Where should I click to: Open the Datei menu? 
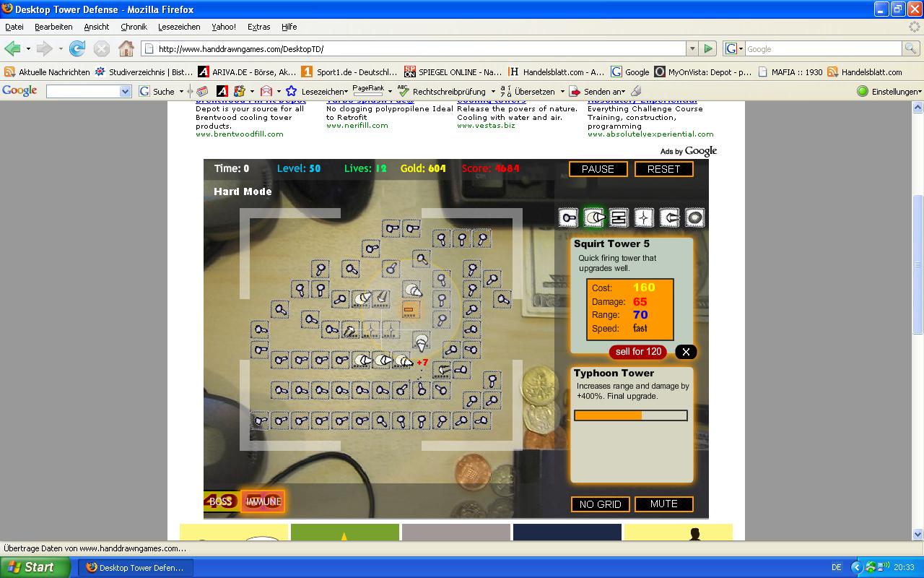click(x=14, y=27)
